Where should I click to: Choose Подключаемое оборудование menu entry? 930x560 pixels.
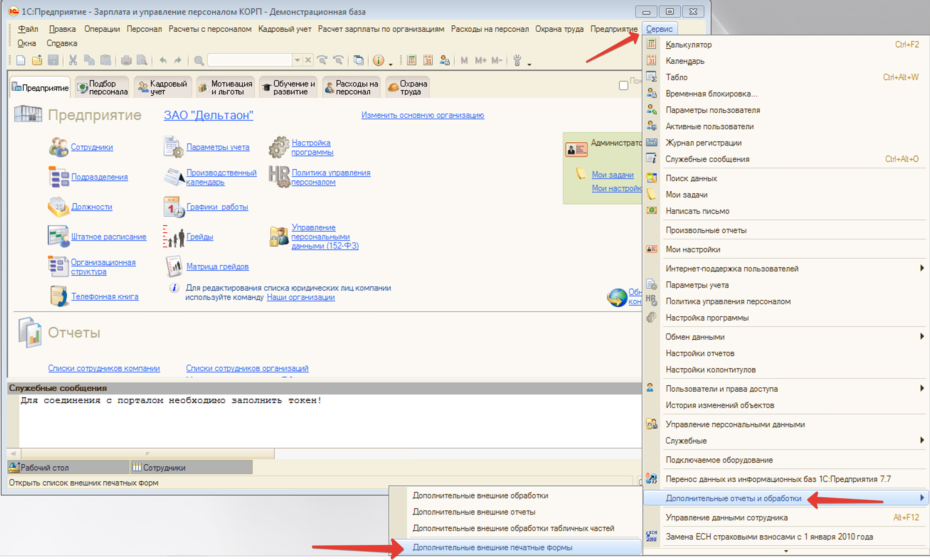pos(719,460)
